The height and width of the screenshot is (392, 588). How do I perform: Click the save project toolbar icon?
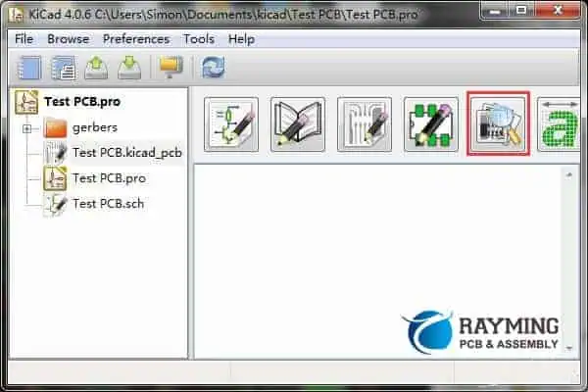click(128, 68)
